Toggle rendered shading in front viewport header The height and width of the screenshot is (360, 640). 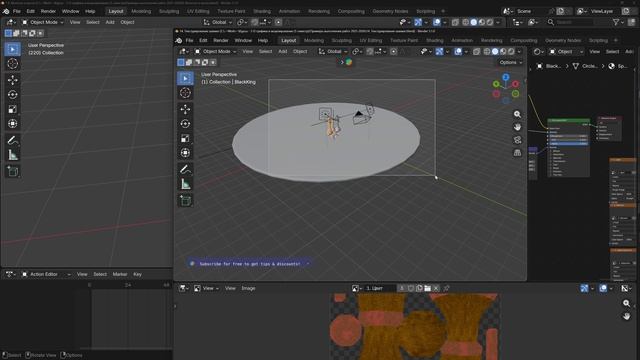[511, 51]
